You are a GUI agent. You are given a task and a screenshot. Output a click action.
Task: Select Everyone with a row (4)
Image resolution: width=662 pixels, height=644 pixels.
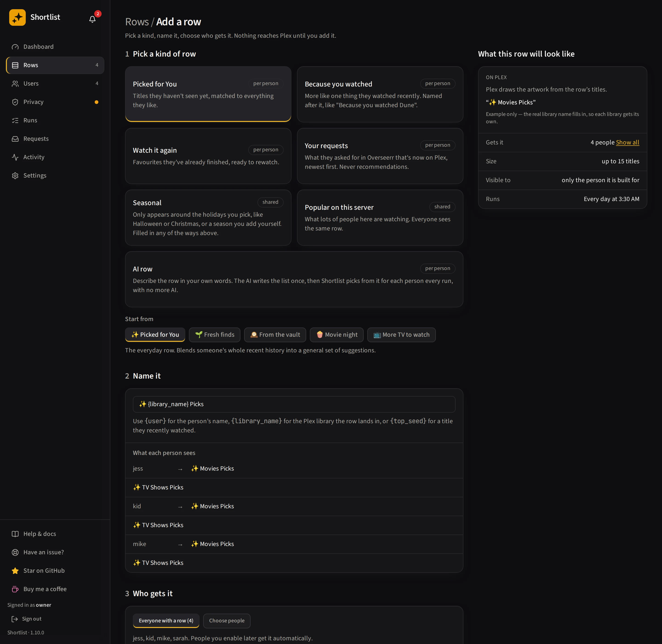point(166,621)
